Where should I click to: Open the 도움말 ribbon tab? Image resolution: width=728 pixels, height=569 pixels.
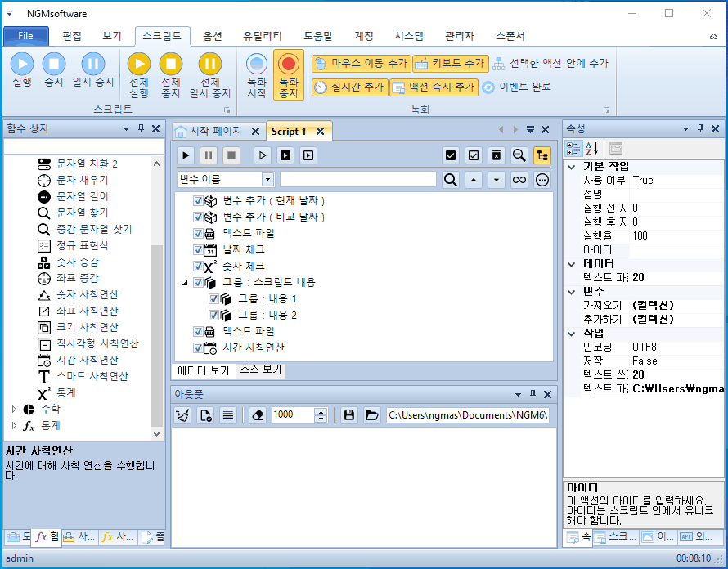(x=318, y=36)
